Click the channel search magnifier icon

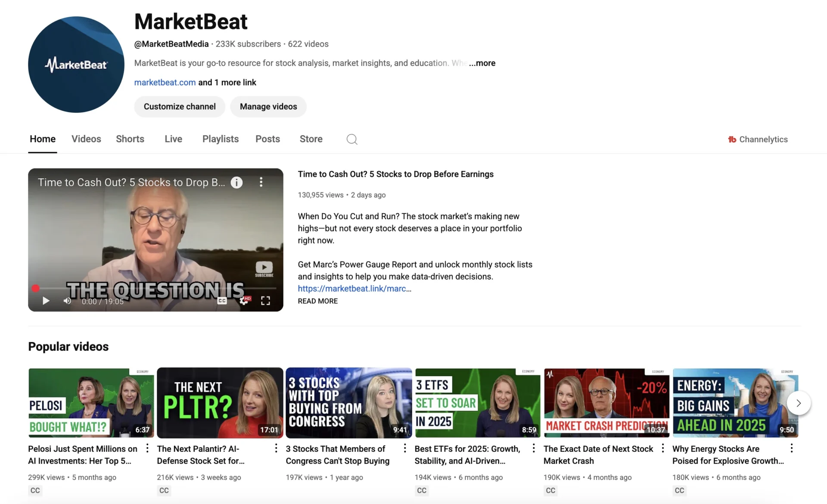point(352,139)
